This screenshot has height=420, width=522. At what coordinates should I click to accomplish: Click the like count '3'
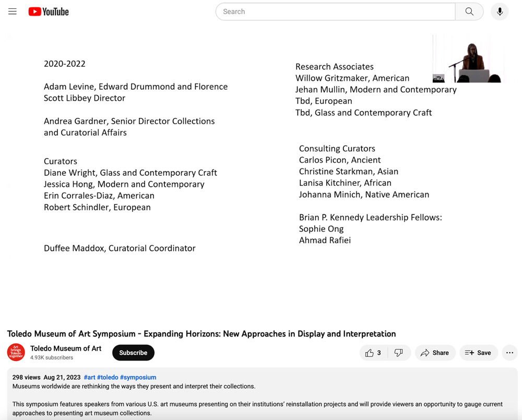pos(379,353)
